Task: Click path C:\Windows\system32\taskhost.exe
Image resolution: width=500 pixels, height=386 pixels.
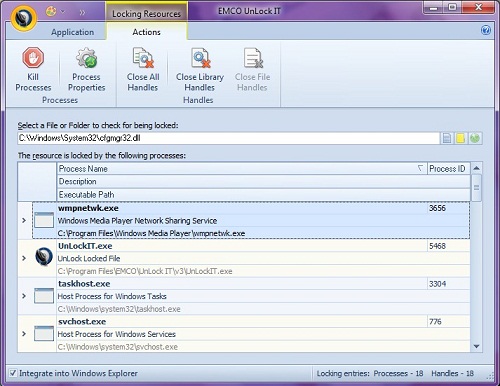Action: coord(119,309)
